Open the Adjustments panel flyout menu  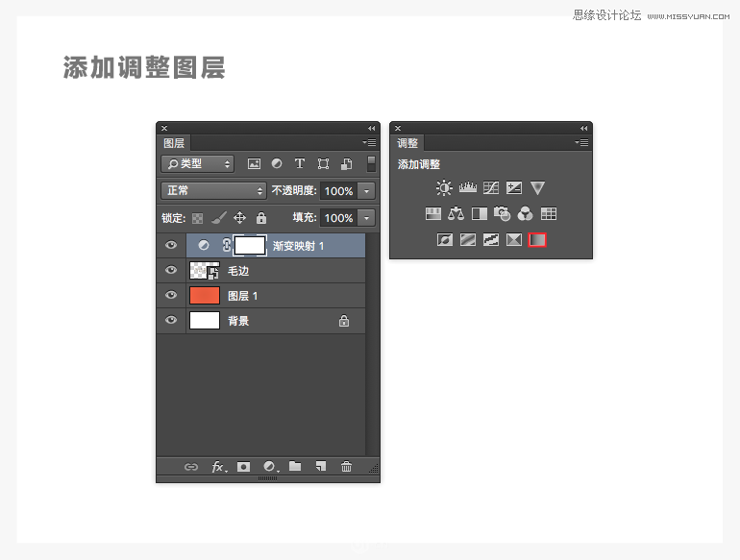coord(581,142)
